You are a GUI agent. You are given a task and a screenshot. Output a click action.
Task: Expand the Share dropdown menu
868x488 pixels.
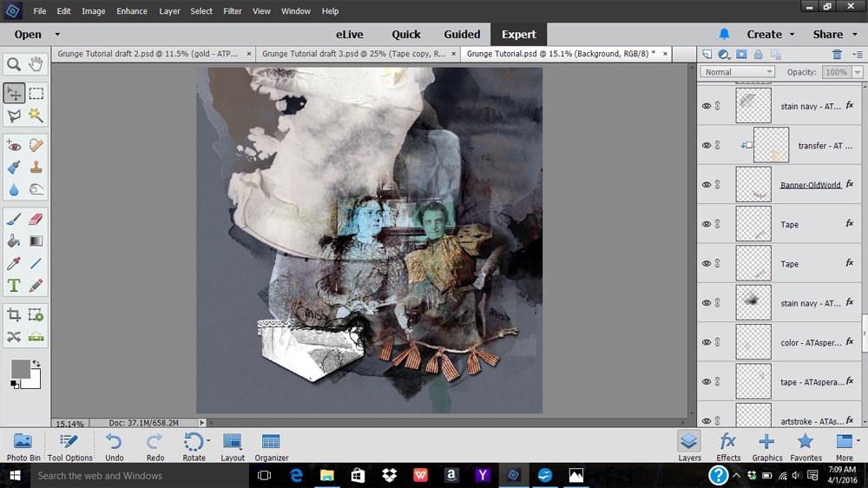point(855,35)
